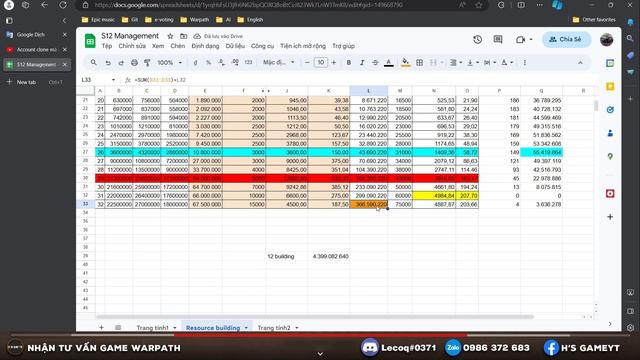
Task: Open the Công cụ menu
Action: pos(262,46)
